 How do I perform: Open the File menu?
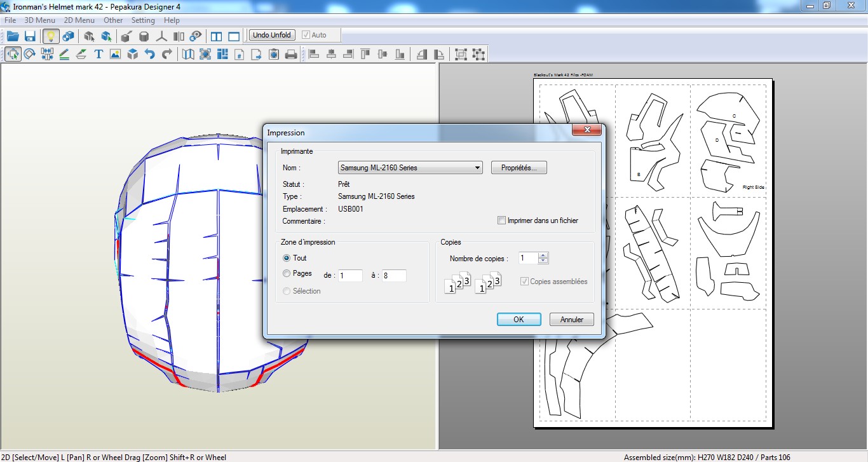(10, 20)
